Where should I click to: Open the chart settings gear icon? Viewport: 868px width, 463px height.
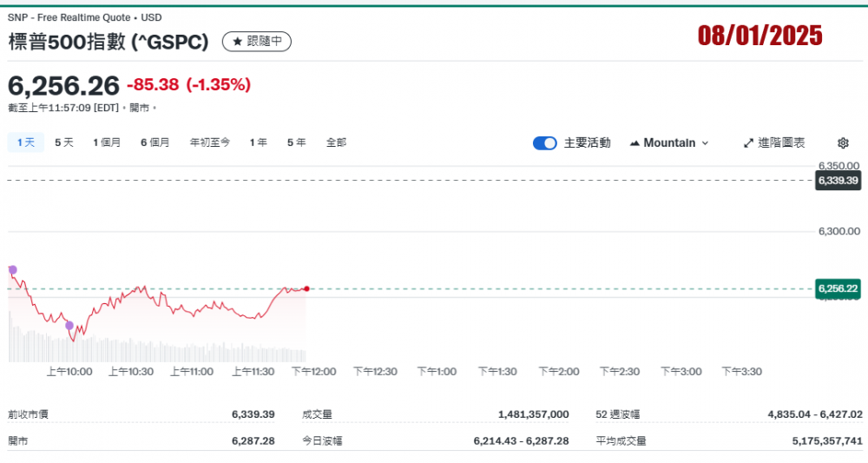point(843,143)
